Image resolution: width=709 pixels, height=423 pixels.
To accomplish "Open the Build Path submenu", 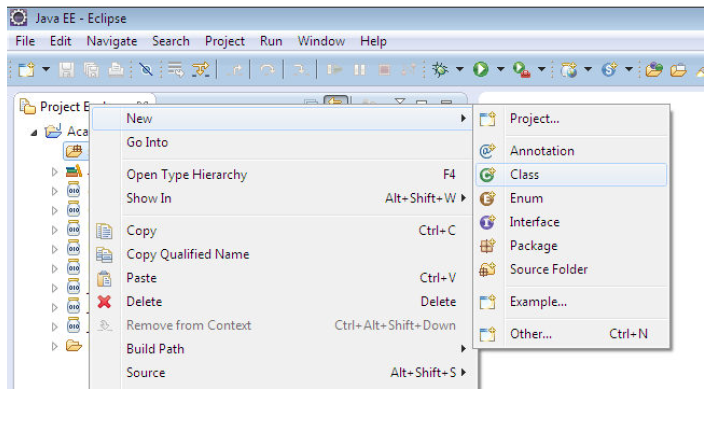I will (x=281, y=349).
